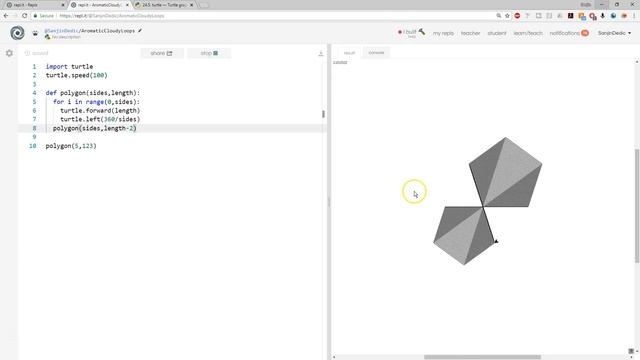Click the stop button
Screen dimensions: 640x360
tap(209, 53)
